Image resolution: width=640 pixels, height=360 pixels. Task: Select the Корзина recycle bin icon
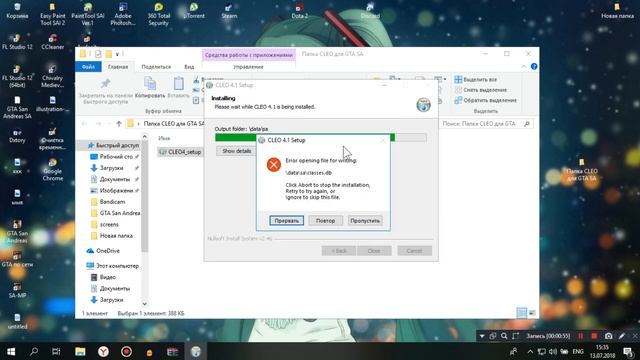[17, 11]
